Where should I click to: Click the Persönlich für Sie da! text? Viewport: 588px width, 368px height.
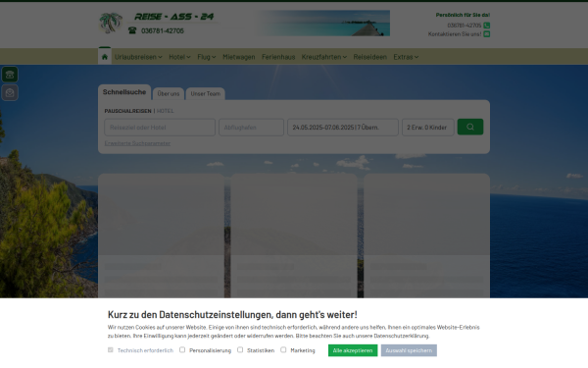coord(463,15)
